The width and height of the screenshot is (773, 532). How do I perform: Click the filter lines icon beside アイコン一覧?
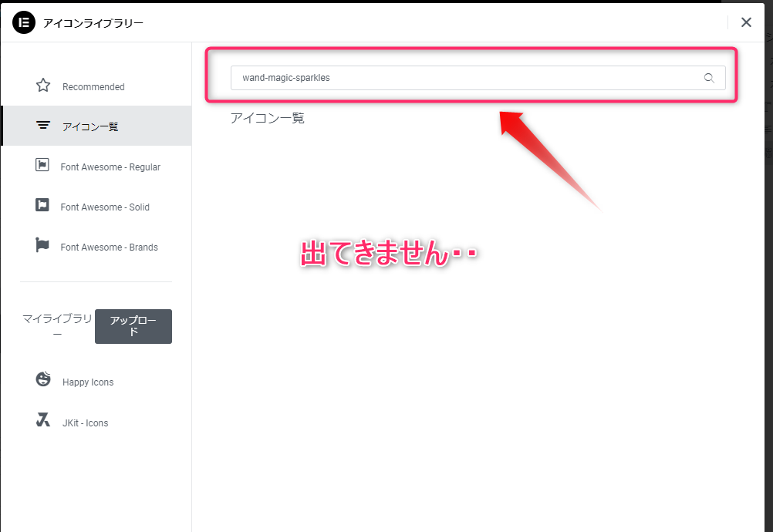pos(43,126)
